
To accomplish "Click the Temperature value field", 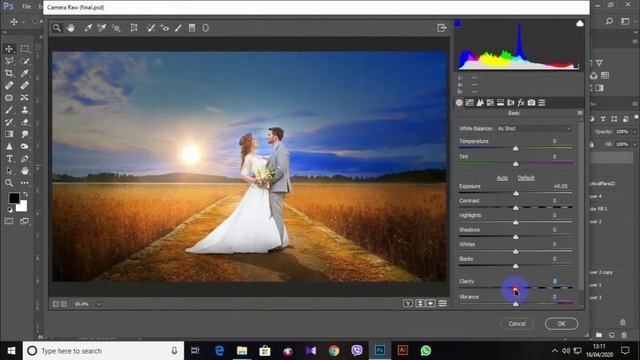I will [x=555, y=141].
